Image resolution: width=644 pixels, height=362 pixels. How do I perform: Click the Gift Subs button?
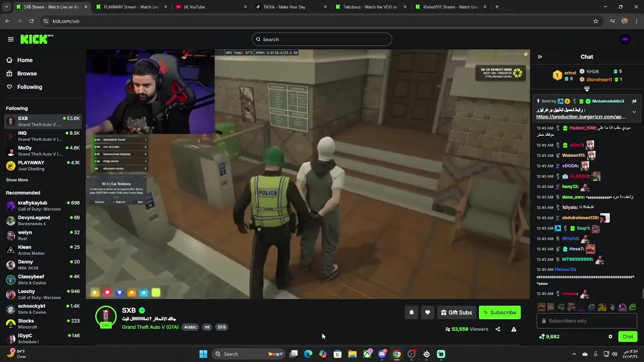pos(456,313)
